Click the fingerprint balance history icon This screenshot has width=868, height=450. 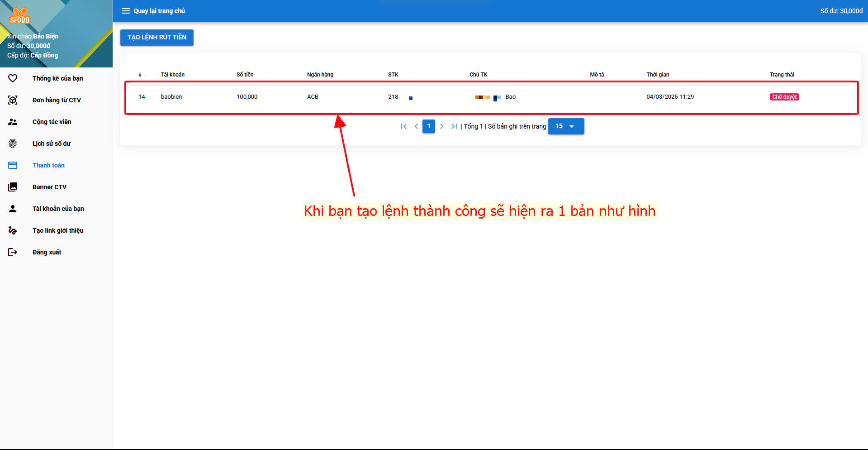pyautogui.click(x=13, y=144)
